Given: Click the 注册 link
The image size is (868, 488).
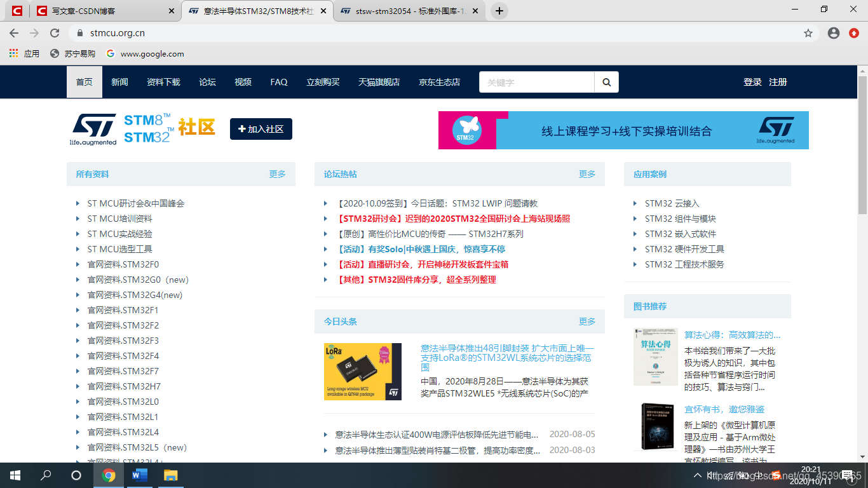Looking at the screenshot, I should 778,82.
